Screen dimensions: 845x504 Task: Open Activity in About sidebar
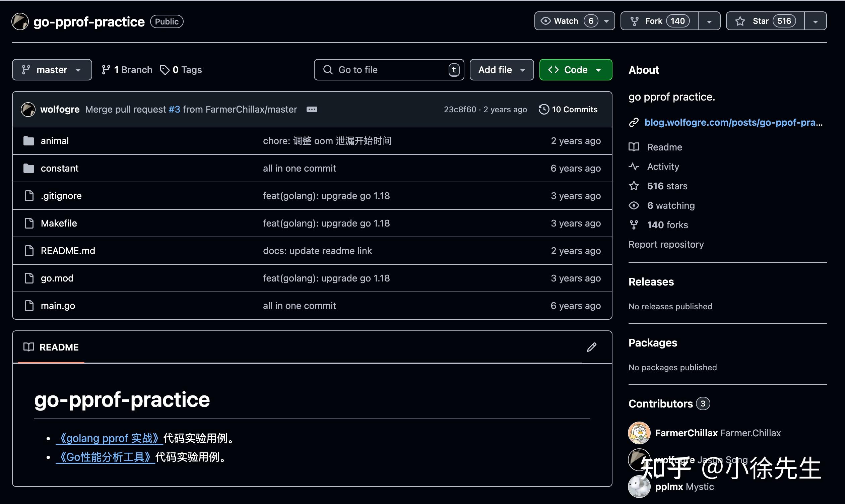[x=663, y=167]
